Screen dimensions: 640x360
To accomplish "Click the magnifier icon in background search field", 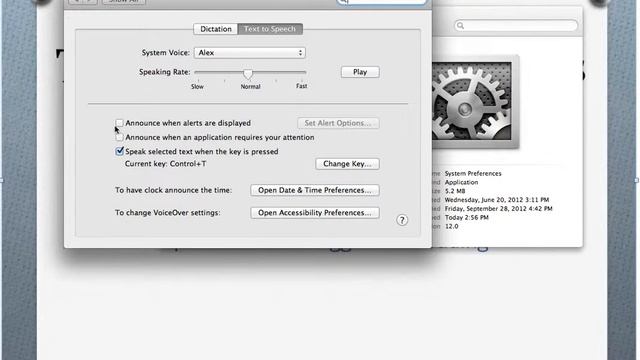I will point(460,26).
